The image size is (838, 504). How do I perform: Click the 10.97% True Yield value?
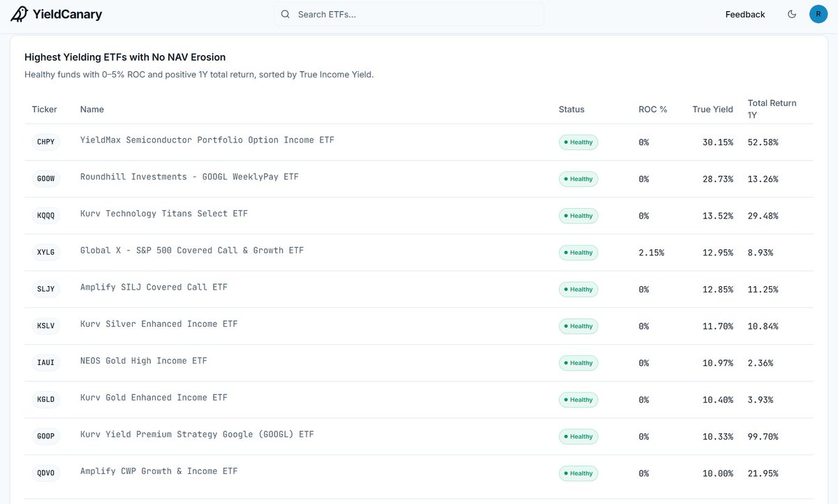coord(718,363)
